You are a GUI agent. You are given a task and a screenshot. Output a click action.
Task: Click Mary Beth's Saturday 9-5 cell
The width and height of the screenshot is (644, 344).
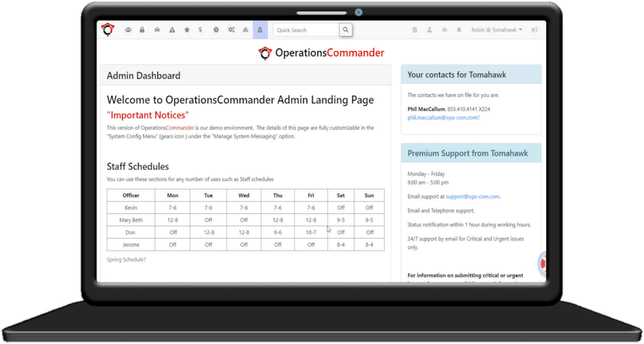click(341, 220)
